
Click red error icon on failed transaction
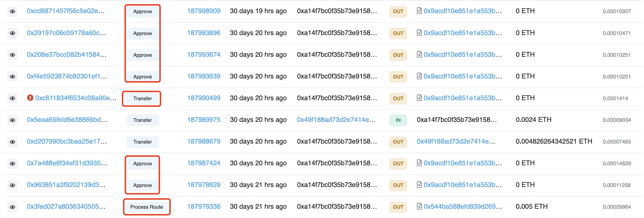click(30, 98)
